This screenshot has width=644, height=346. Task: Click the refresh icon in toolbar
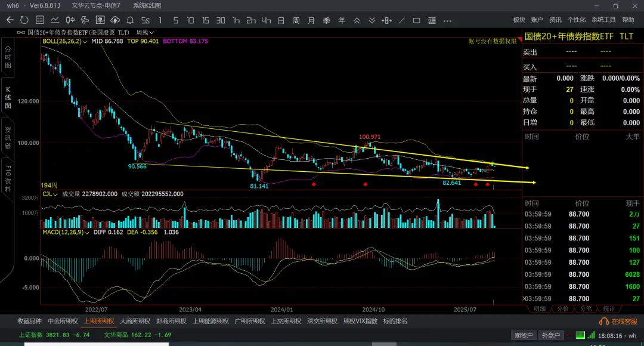tap(24, 20)
